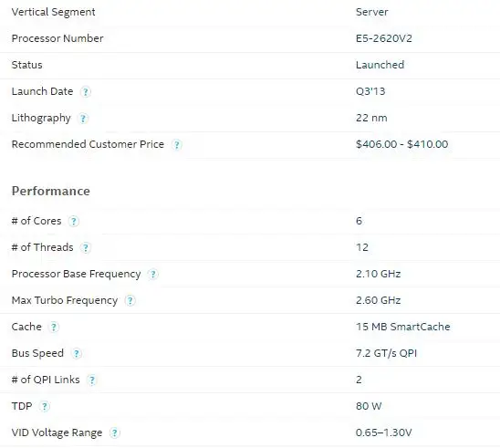Click Max Turbo Frequency question mark icon

(130, 300)
